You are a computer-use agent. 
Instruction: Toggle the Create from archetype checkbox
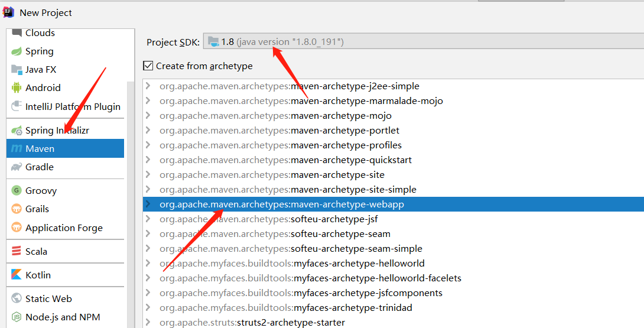[148, 66]
